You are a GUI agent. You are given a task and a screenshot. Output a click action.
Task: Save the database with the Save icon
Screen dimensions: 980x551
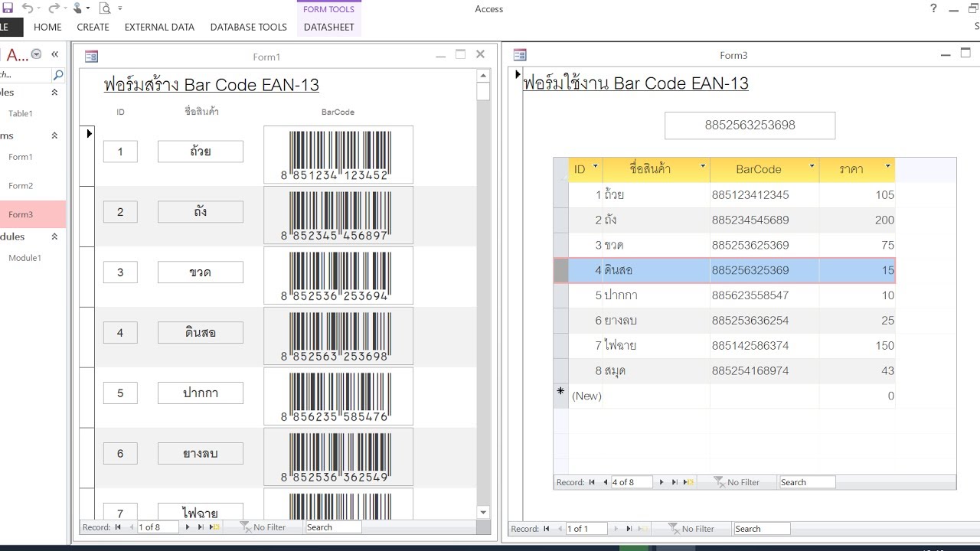click(8, 8)
